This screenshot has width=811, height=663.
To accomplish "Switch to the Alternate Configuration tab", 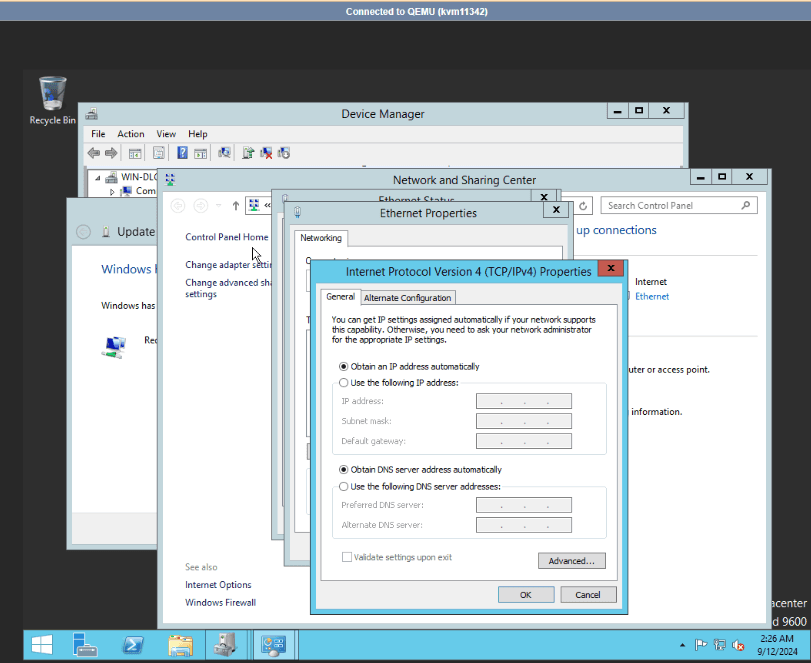I will (x=407, y=298).
